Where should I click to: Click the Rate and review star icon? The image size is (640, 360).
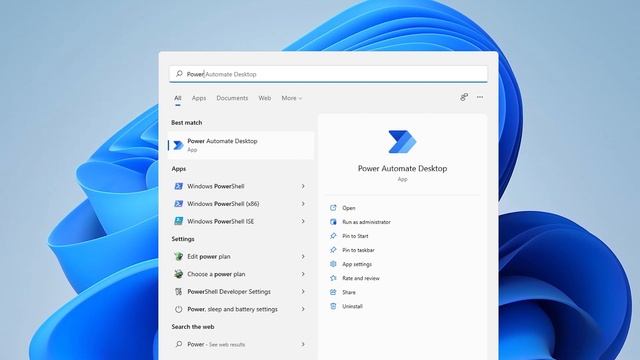(333, 278)
